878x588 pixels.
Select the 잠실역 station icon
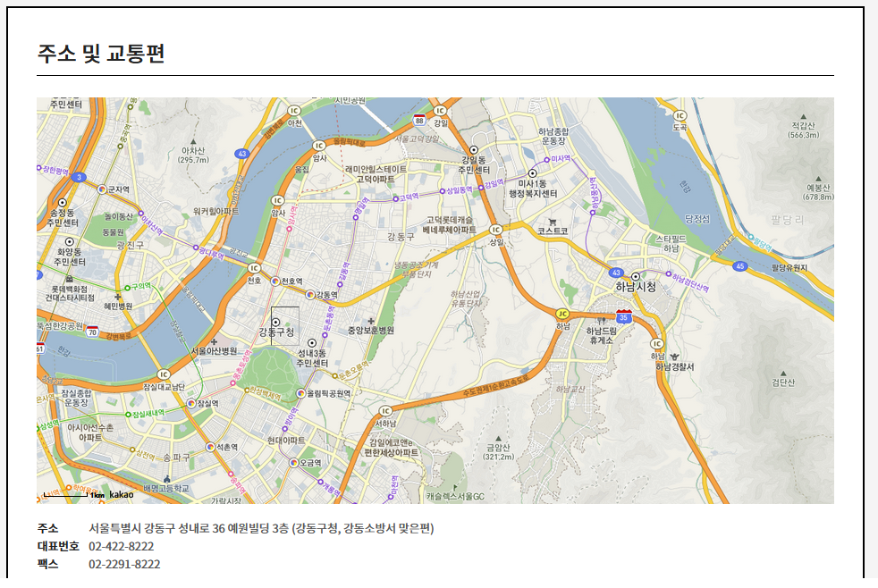point(191,403)
